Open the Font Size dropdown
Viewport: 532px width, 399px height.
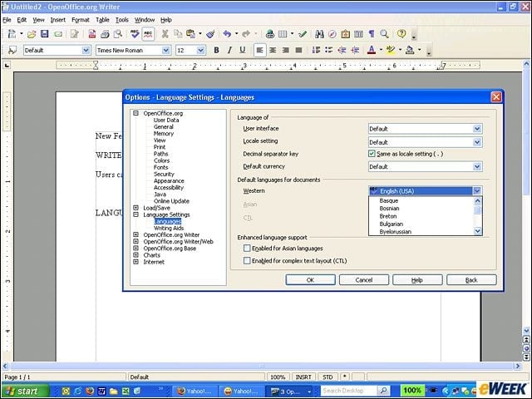201,50
